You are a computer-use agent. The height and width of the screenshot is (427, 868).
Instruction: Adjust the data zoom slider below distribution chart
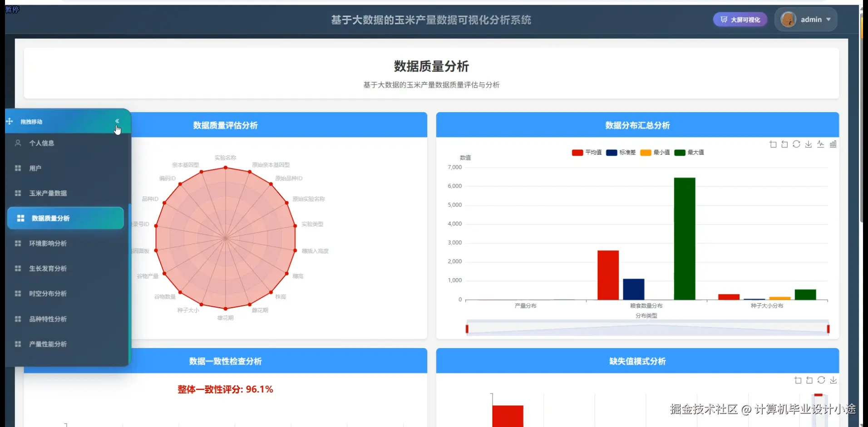tap(647, 328)
